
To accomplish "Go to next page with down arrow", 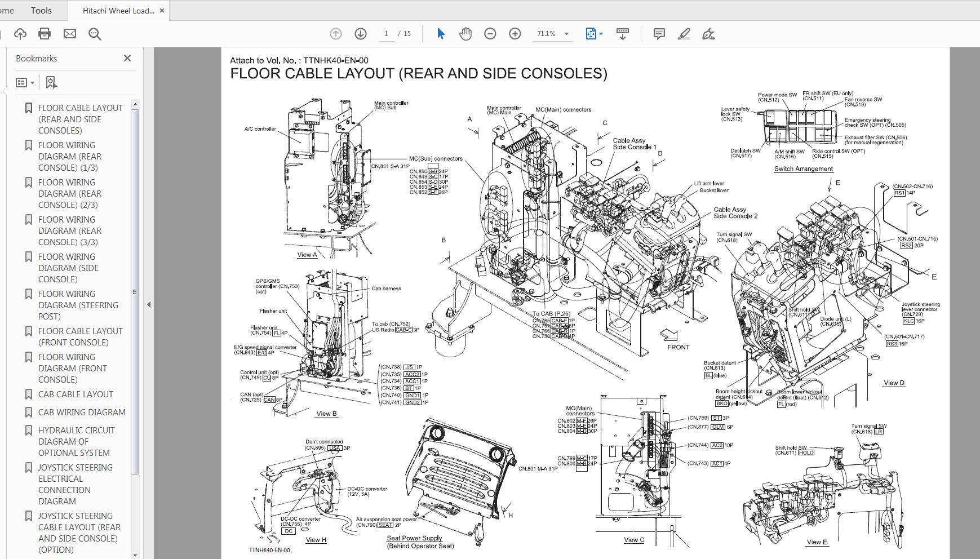I will [360, 33].
